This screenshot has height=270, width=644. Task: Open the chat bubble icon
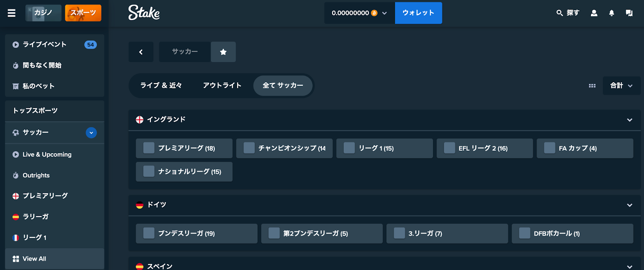click(x=629, y=13)
